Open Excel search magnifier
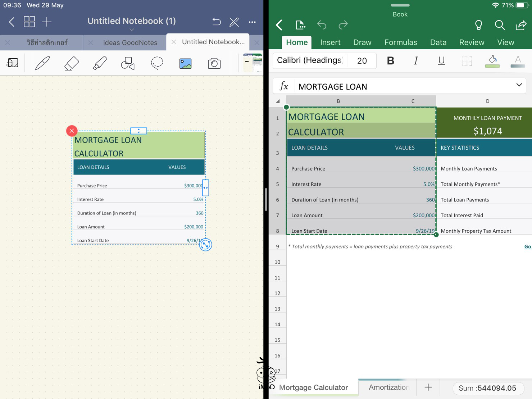 tap(500, 25)
